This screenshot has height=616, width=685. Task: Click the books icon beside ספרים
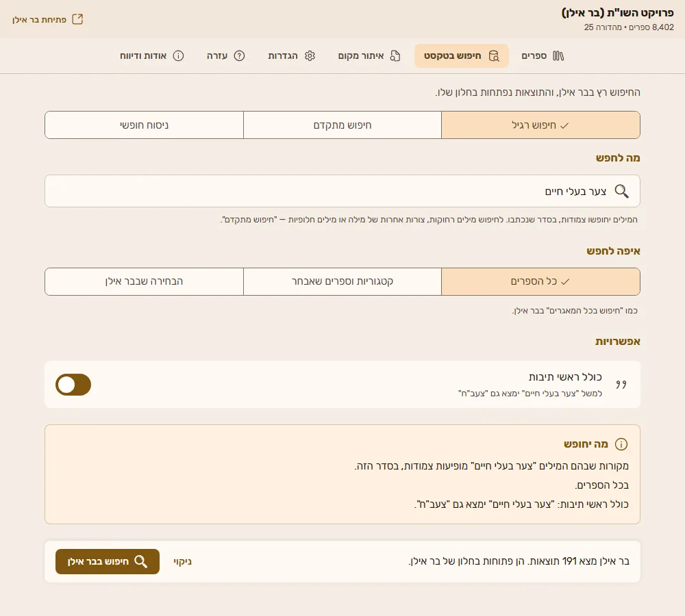tap(558, 56)
